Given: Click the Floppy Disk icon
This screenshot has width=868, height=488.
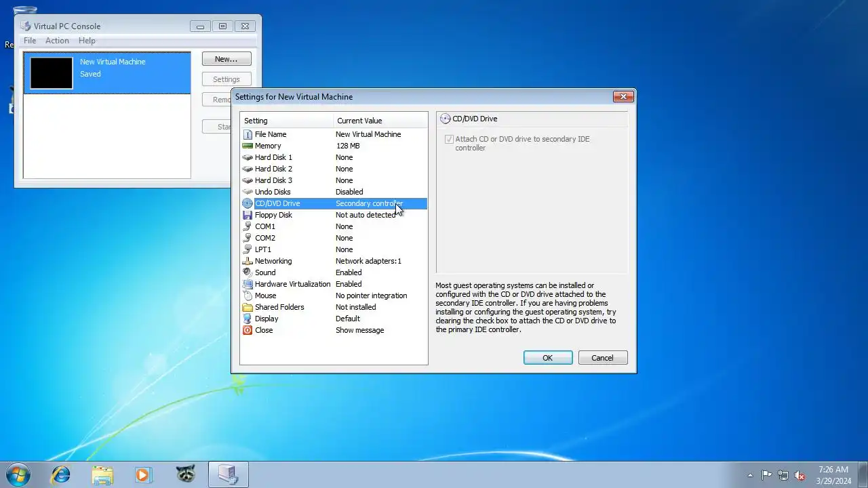Looking at the screenshot, I should coord(248,215).
